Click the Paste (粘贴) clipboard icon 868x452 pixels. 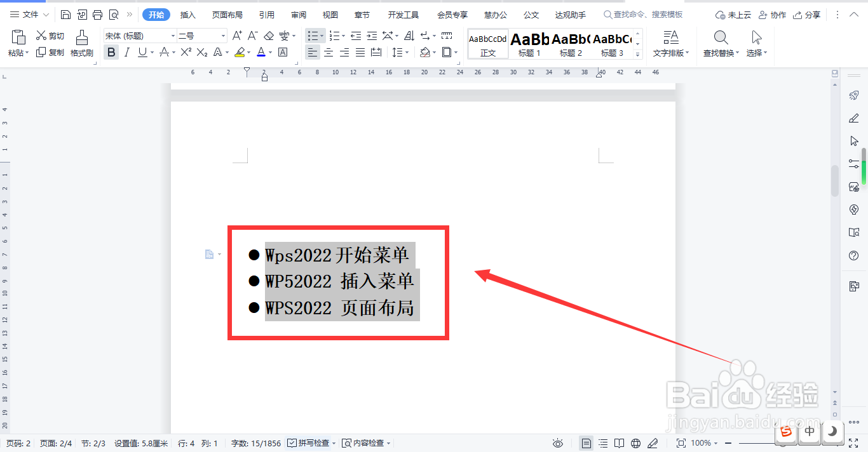click(x=18, y=37)
